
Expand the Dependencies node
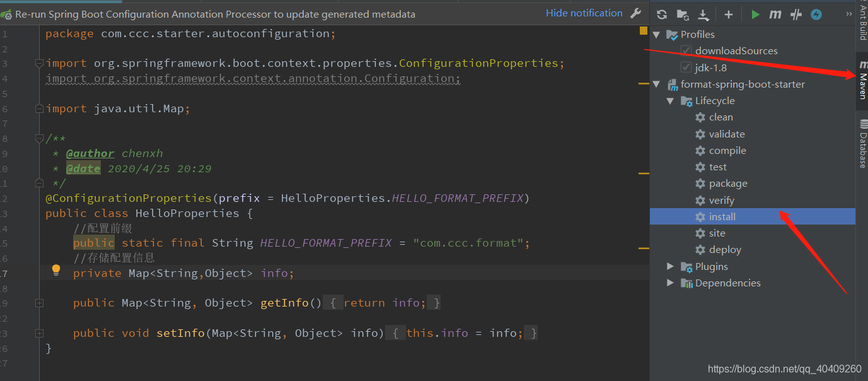671,283
